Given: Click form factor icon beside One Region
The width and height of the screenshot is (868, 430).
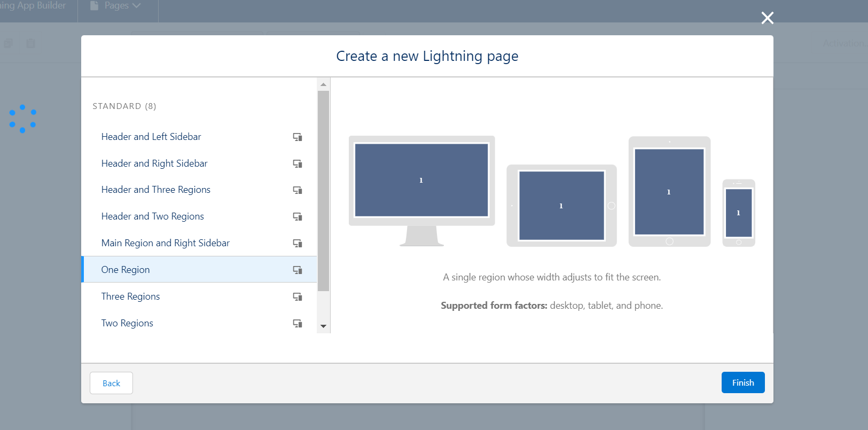Looking at the screenshot, I should pyautogui.click(x=298, y=270).
